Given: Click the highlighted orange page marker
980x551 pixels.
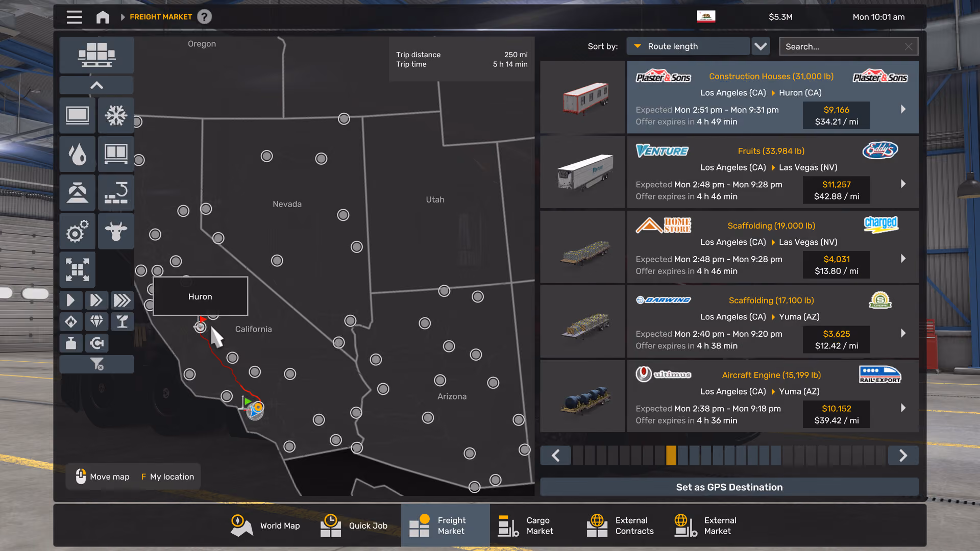Looking at the screenshot, I should click(671, 455).
